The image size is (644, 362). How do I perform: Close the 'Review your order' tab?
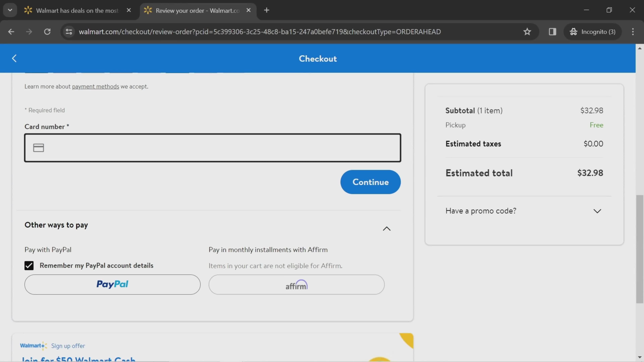(248, 10)
